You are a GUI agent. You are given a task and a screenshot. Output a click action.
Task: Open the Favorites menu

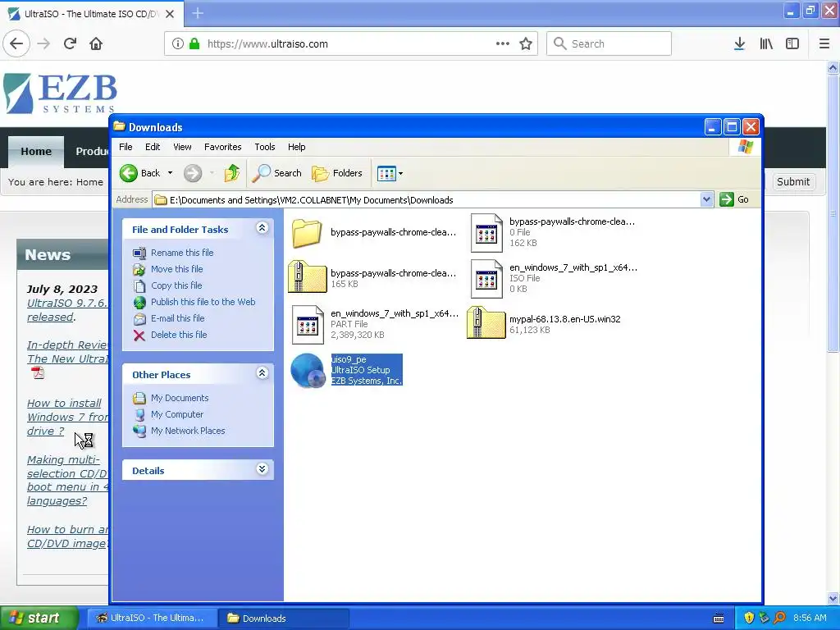point(222,147)
